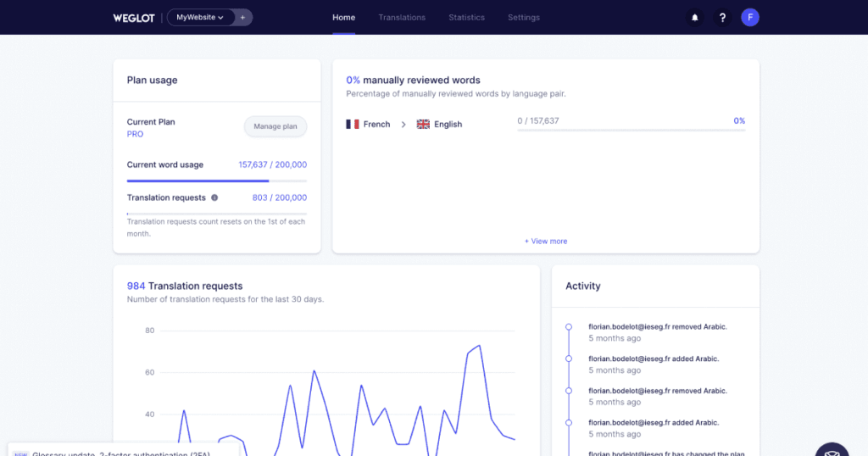The image size is (868, 456).
Task: Open the user avatar F menu
Action: tap(749, 17)
